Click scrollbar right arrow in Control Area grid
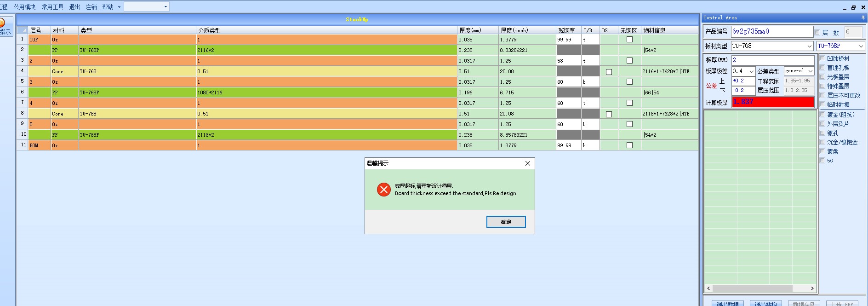Image resolution: width=868 pixels, height=306 pixels. [812, 289]
